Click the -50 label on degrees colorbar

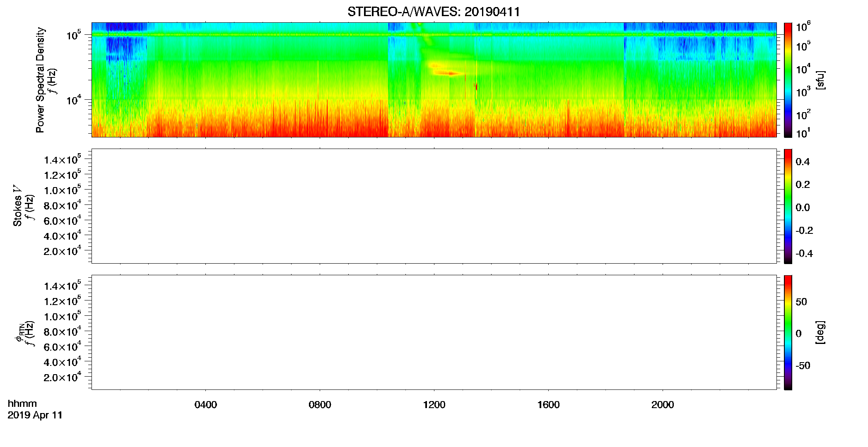tap(803, 366)
